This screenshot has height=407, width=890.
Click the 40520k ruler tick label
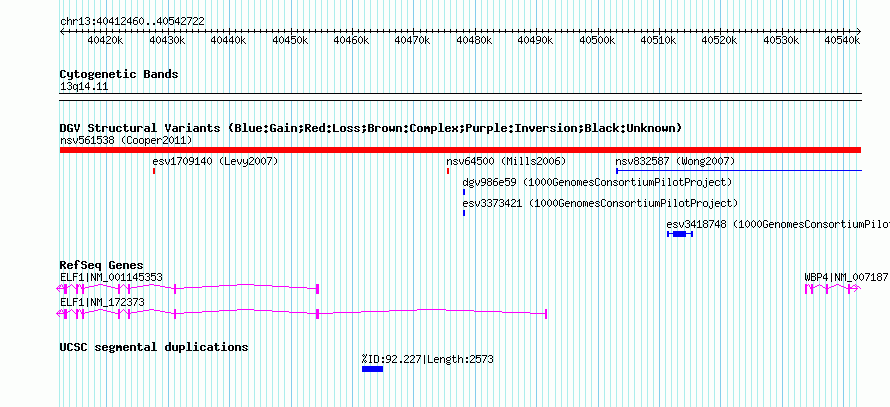[720, 40]
